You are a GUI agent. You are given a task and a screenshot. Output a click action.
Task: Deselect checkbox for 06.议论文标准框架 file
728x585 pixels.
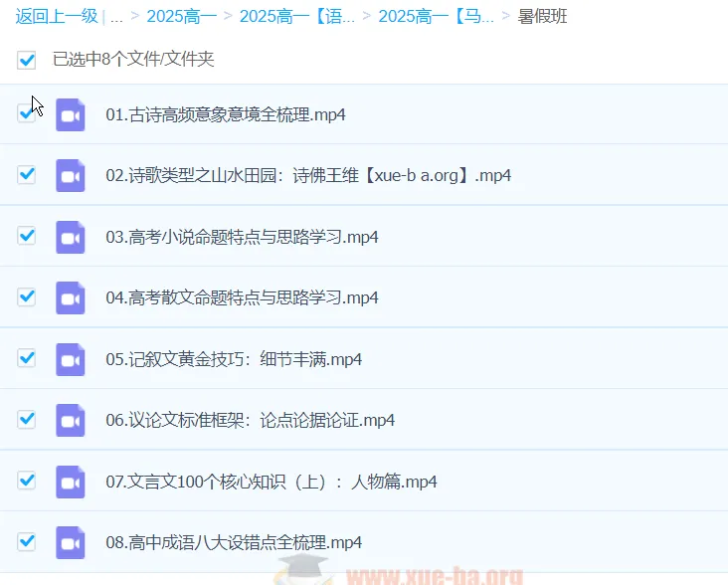27,419
